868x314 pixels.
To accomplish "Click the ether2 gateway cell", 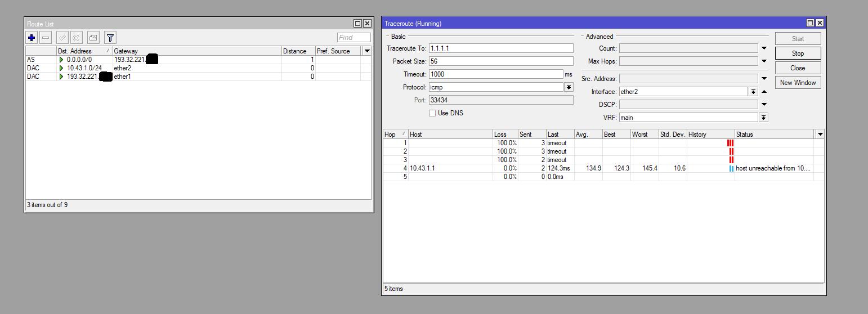I will click(x=197, y=68).
